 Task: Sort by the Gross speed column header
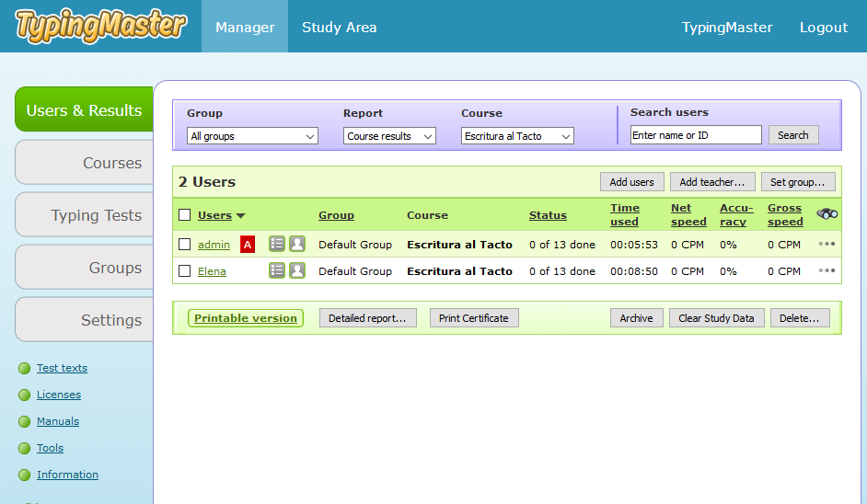tap(785, 214)
